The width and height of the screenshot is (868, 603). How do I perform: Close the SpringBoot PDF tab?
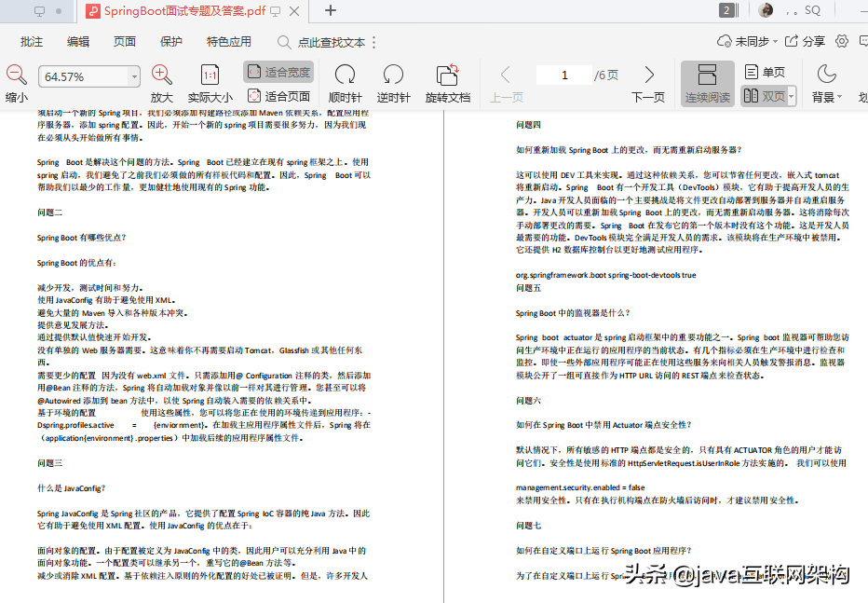[294, 11]
